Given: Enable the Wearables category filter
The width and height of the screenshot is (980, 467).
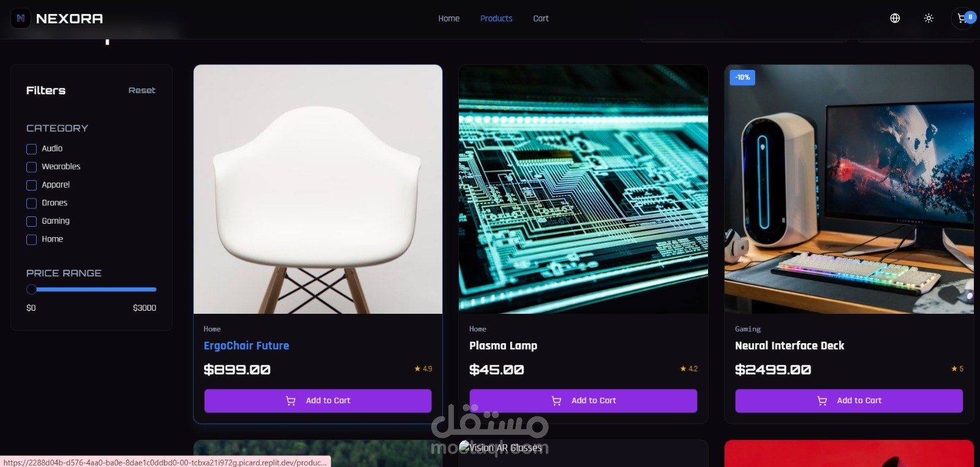Looking at the screenshot, I should pyautogui.click(x=32, y=167).
